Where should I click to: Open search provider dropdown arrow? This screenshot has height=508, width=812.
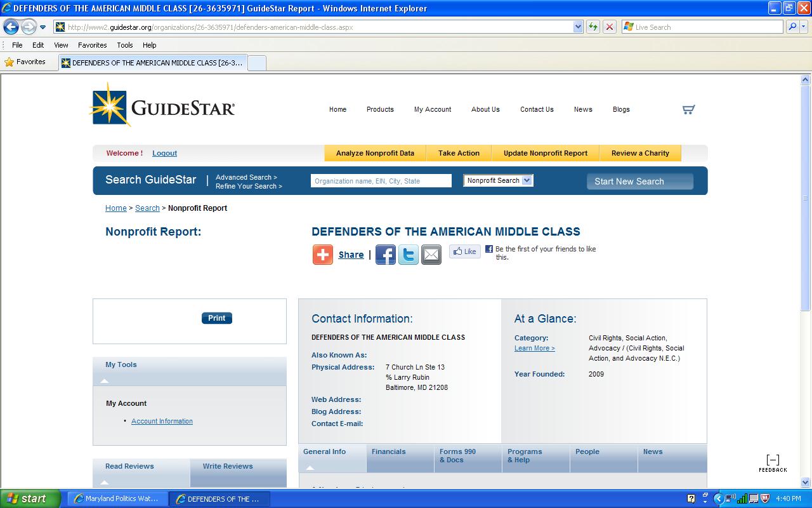pyautogui.click(x=805, y=27)
